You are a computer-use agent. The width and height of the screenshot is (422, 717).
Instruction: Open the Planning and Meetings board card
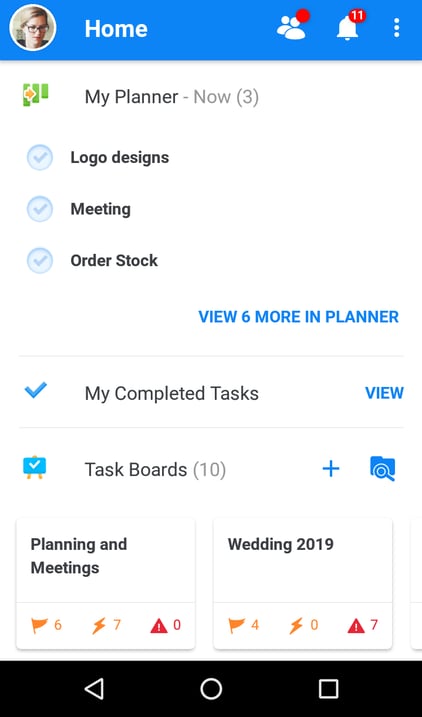(x=106, y=583)
